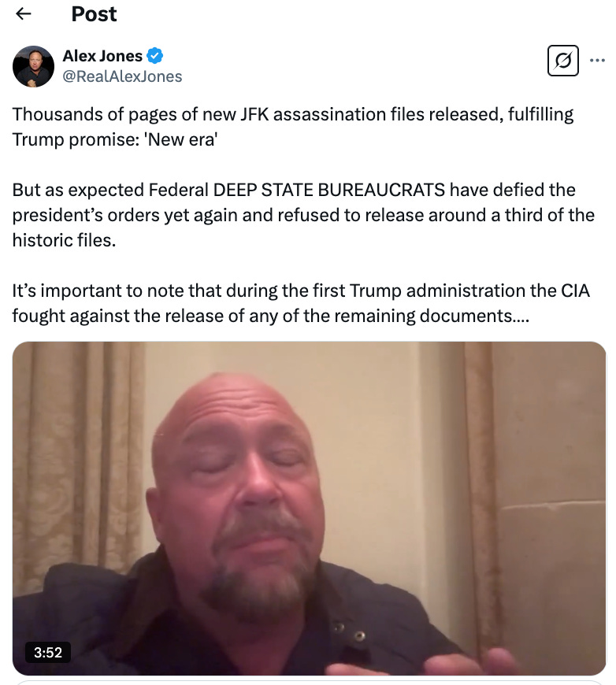Viewport: 616px width, 685px height.
Task: Open Alex Jones profile picture
Action: pos(33,66)
